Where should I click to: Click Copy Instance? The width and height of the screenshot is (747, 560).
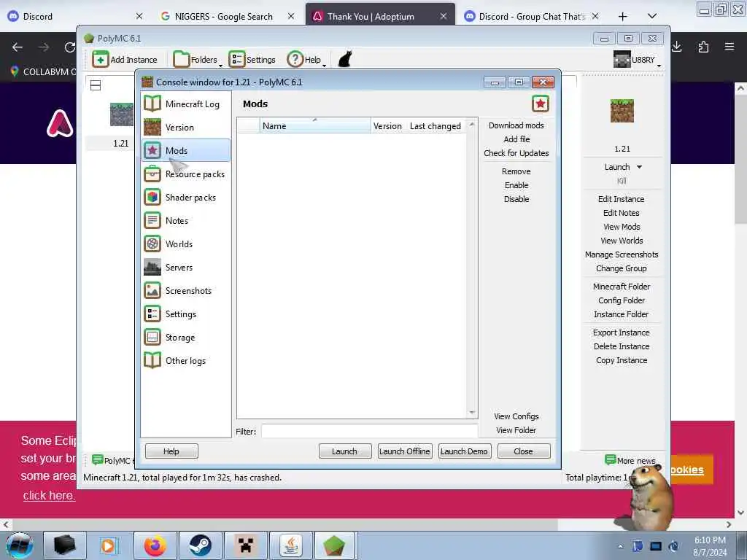pyautogui.click(x=622, y=360)
